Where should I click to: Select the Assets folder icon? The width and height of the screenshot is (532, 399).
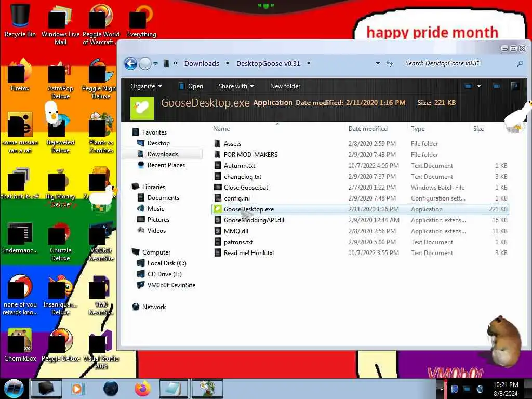(x=218, y=143)
